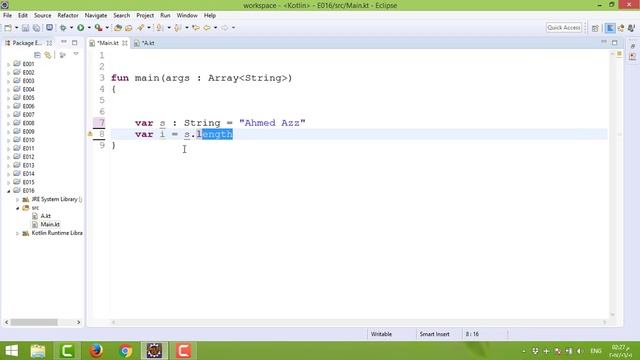Click the third perspective icon in switcher
Image resolution: width=640 pixels, height=360 pixels.
coord(621,28)
